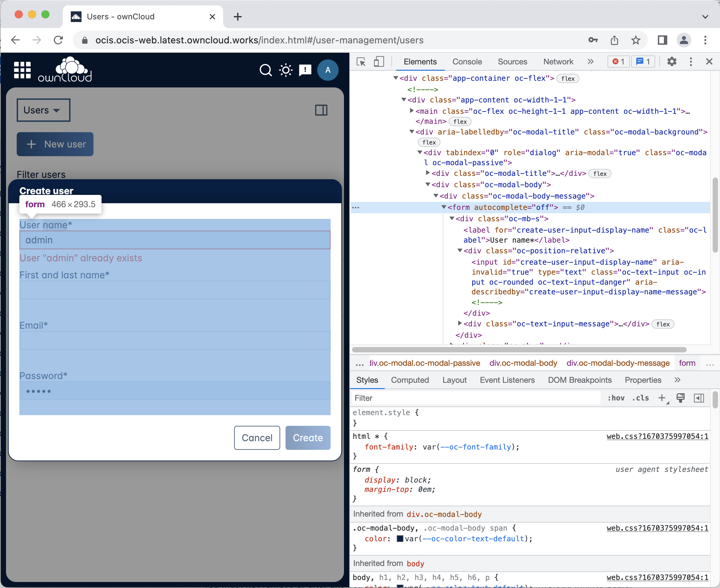Open the Computed styles tab

coord(410,380)
